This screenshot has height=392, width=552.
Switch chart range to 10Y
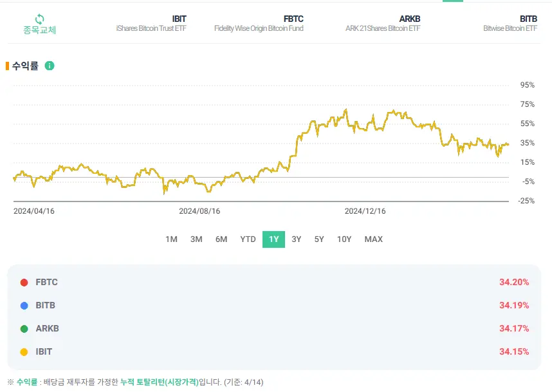point(344,239)
